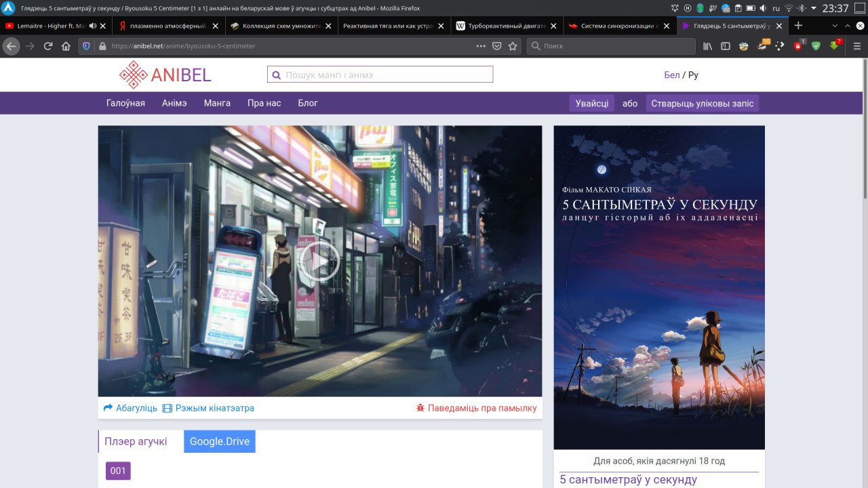This screenshot has height=488, width=868.
Task: Open the green shield extension
Action: pyautogui.click(x=816, y=46)
